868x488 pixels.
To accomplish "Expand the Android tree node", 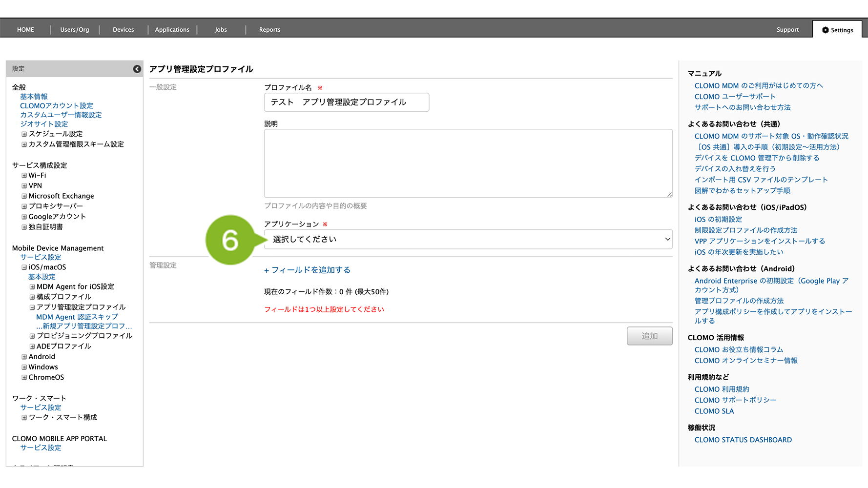I will tap(24, 357).
